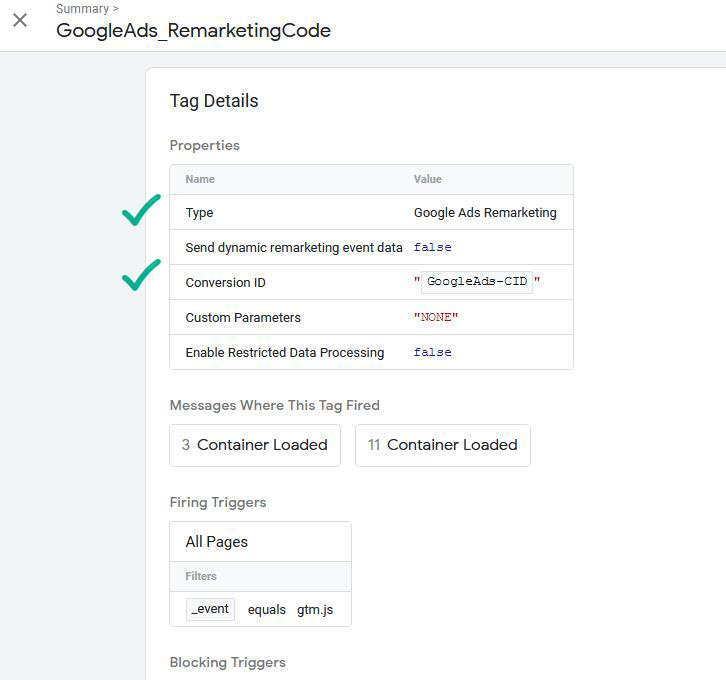Open the 3 Container Loaded message
Viewport: 726px width, 680px height.
point(255,445)
